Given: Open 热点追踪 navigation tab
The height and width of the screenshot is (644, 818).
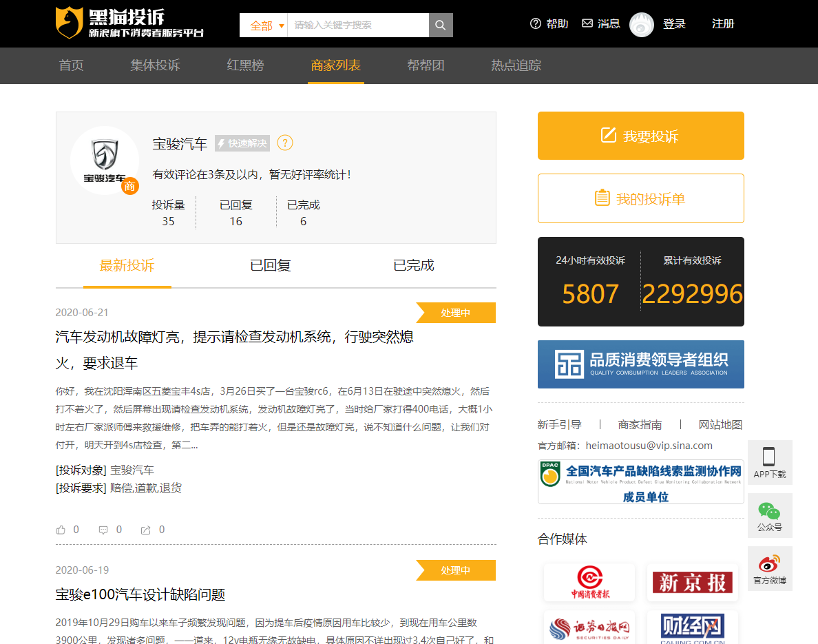Looking at the screenshot, I should pyautogui.click(x=516, y=65).
